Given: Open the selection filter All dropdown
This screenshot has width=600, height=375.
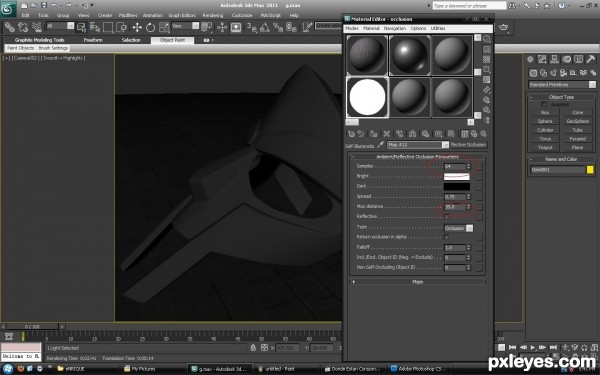Looking at the screenshot, I should pos(60,26).
